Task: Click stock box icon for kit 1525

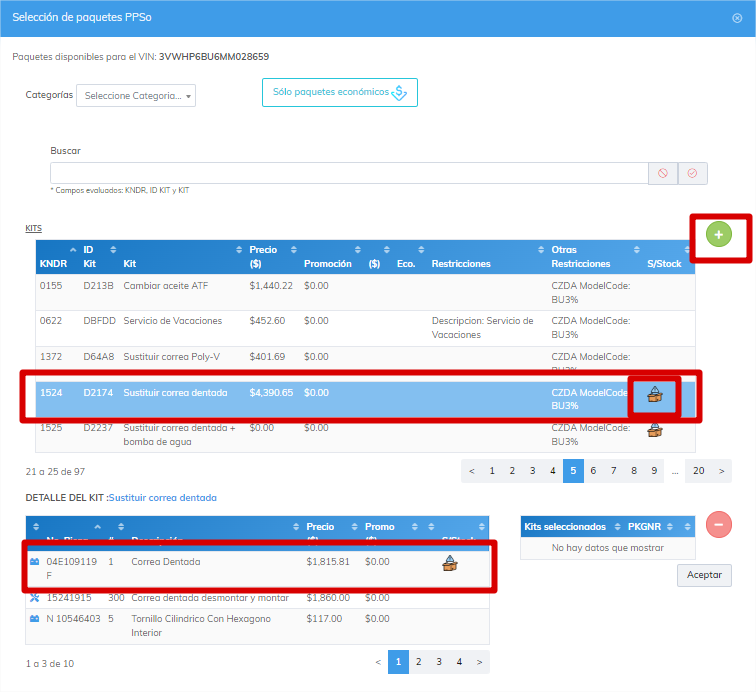Action: click(654, 430)
